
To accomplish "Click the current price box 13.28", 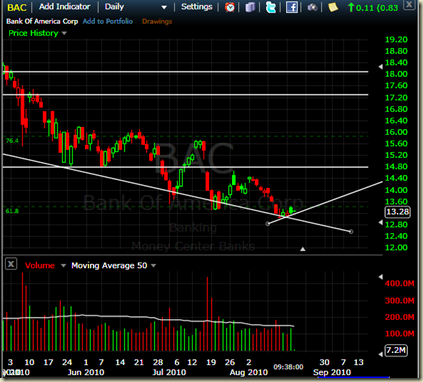I will 398,212.
